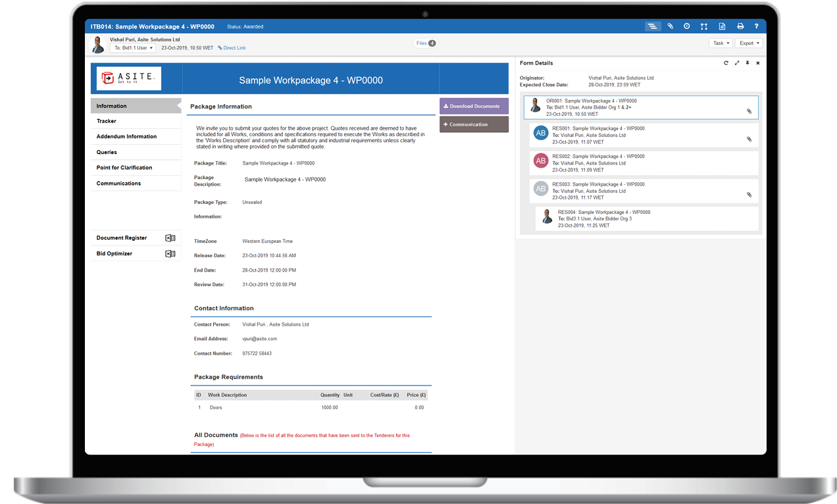
Task: Click the Files badge showing 4 files
Action: (425, 42)
